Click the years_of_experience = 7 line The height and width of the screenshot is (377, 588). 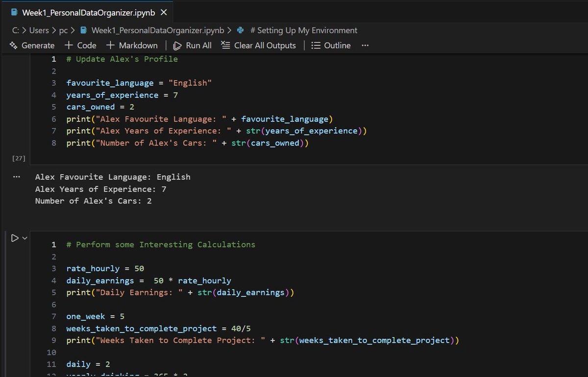coord(122,95)
